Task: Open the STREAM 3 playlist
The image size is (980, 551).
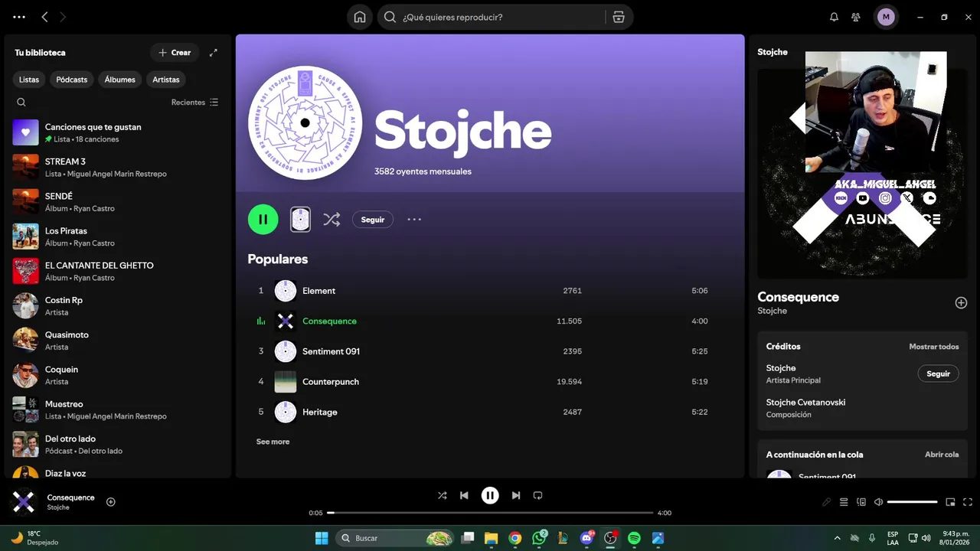Action: (x=119, y=167)
